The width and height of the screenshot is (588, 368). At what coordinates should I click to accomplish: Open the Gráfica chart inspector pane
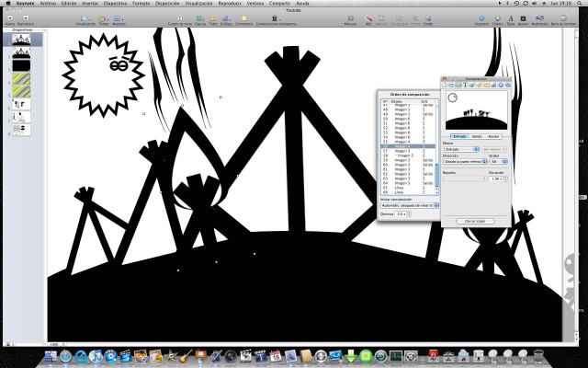[493, 86]
